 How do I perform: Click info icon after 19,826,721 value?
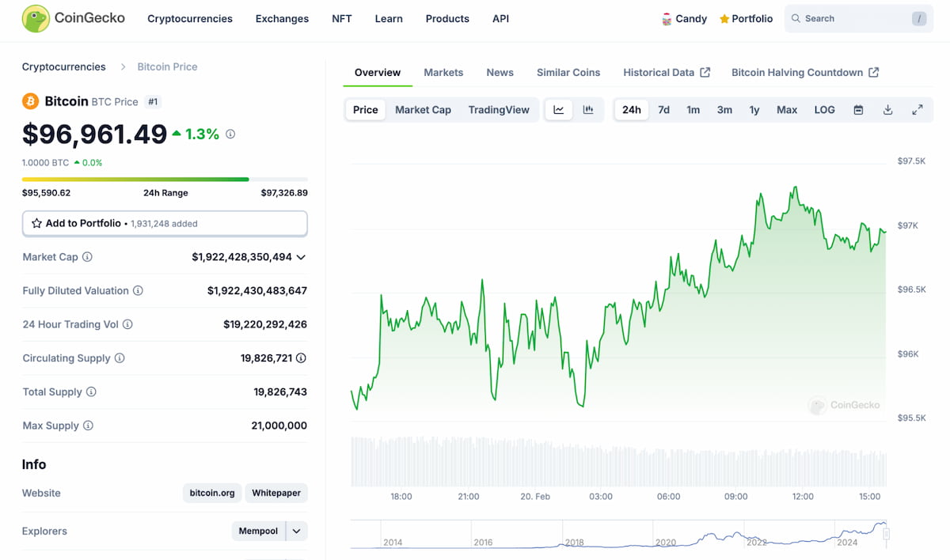point(301,358)
